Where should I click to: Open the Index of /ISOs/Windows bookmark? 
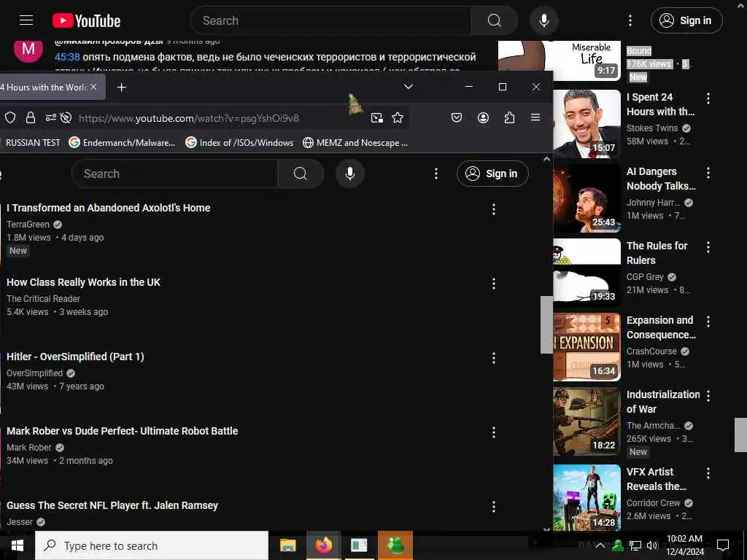click(x=239, y=142)
